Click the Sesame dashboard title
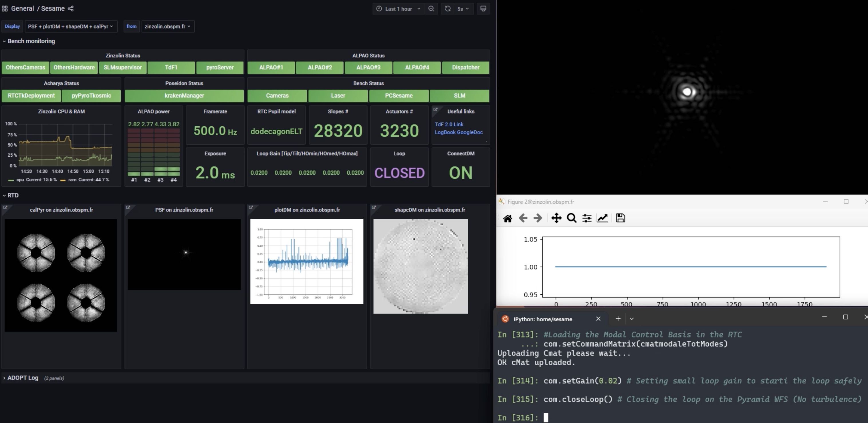 pos(53,8)
